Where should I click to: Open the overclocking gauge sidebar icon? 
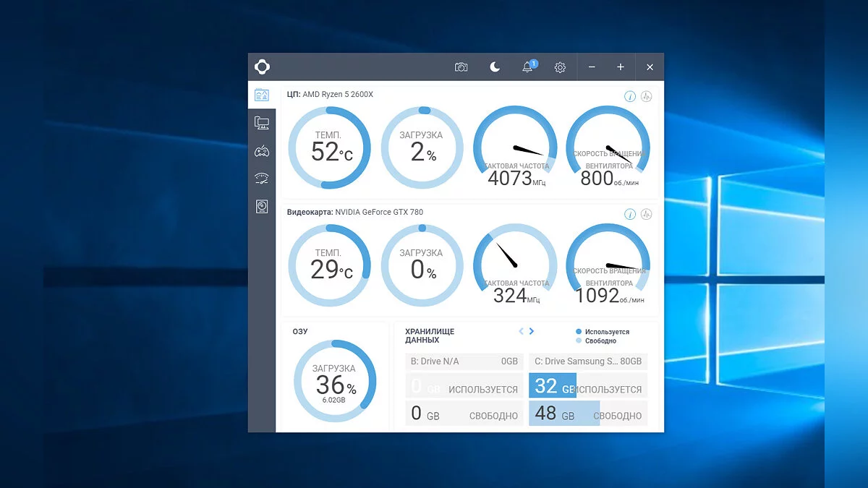tap(262, 179)
